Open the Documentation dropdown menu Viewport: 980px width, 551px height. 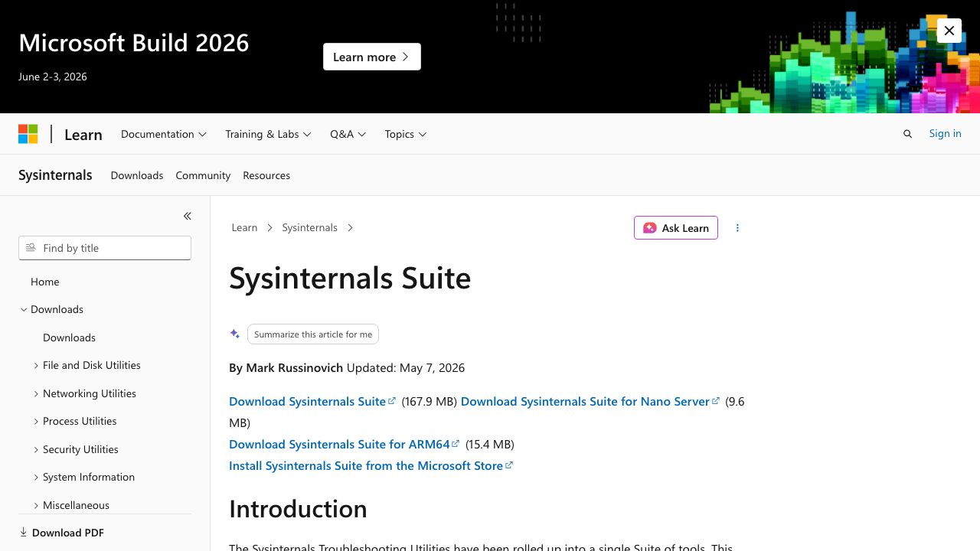pyautogui.click(x=164, y=134)
